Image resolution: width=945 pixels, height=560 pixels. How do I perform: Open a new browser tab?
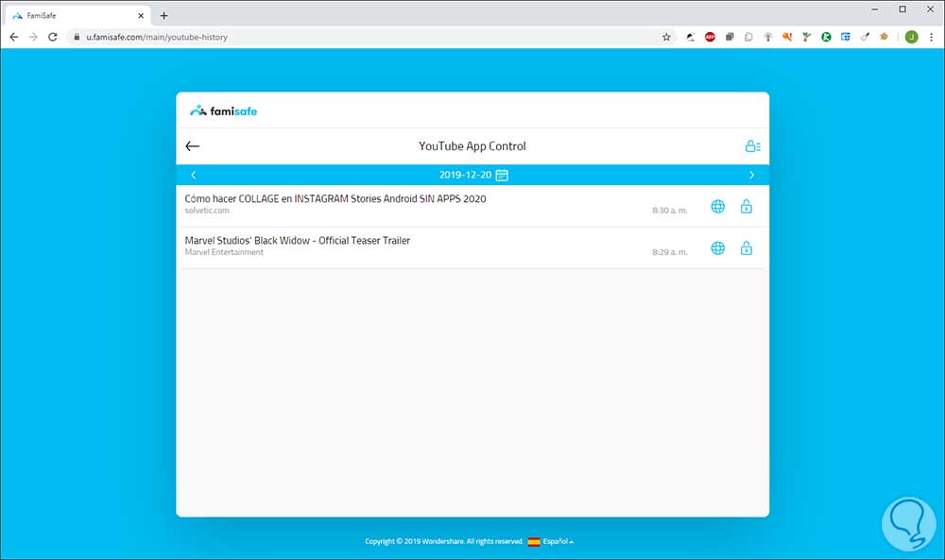[163, 16]
